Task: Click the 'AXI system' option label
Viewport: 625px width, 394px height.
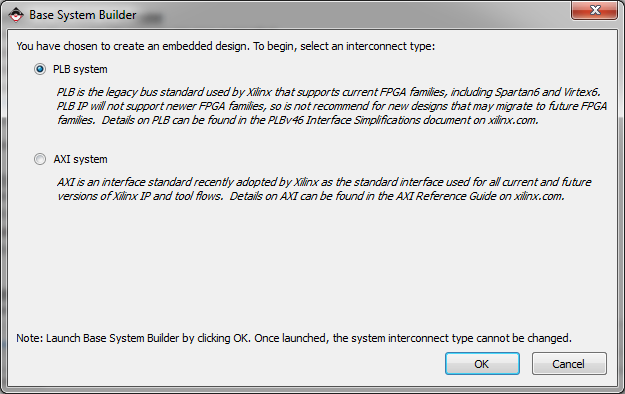Action: tap(81, 159)
